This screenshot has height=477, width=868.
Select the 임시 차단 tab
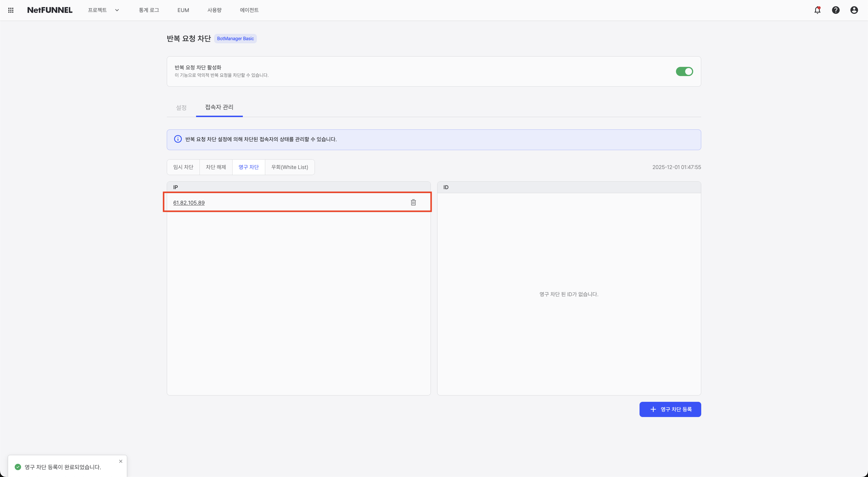tap(183, 167)
